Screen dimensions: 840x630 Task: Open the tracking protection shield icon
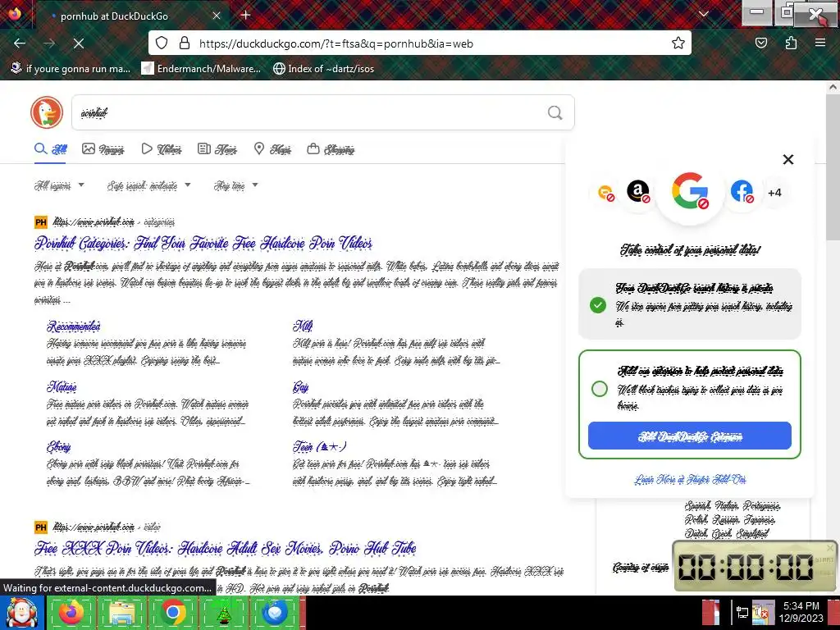coord(162,43)
